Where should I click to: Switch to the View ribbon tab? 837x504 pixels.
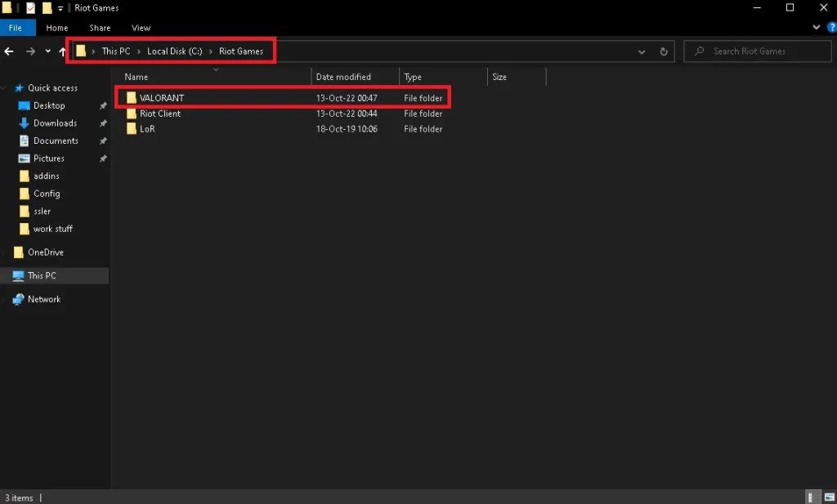(x=141, y=28)
